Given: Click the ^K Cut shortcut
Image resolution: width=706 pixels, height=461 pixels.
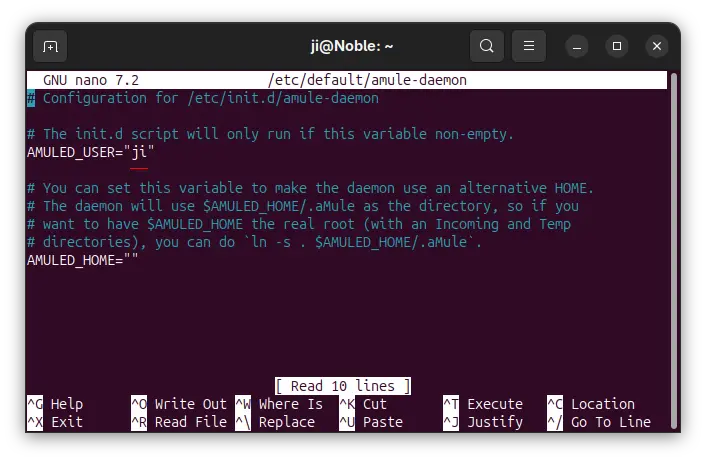Looking at the screenshot, I should click(x=363, y=404).
